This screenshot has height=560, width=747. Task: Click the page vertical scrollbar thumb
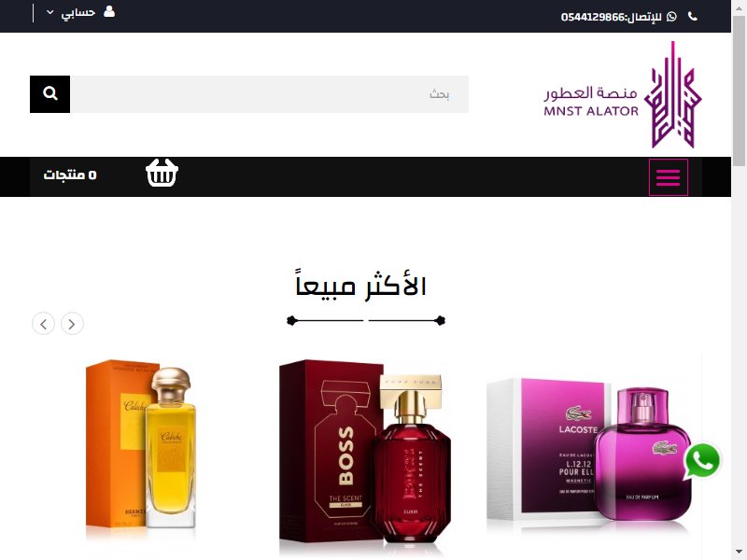pyautogui.click(x=739, y=91)
